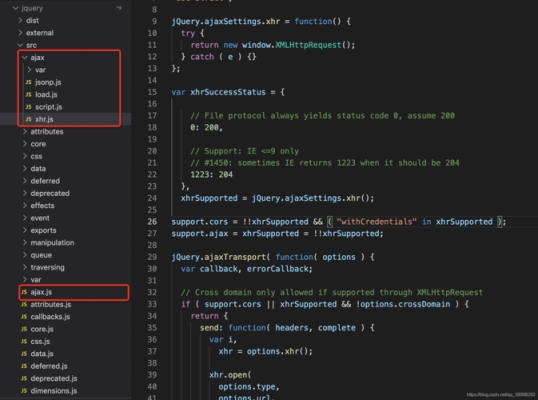Click the JS icon beside jsonp.js

coord(28,82)
